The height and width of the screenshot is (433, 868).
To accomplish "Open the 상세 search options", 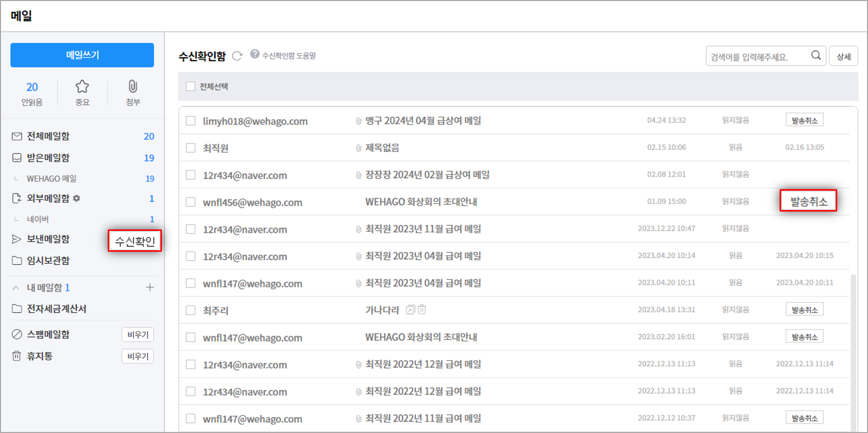I will pyautogui.click(x=844, y=57).
